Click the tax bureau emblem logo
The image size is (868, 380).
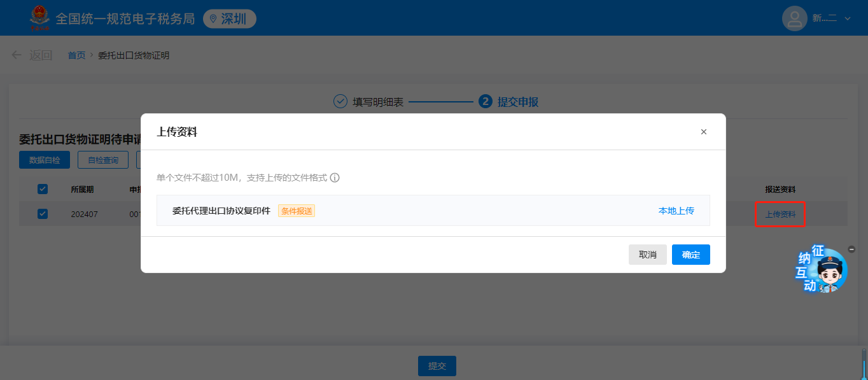40,18
